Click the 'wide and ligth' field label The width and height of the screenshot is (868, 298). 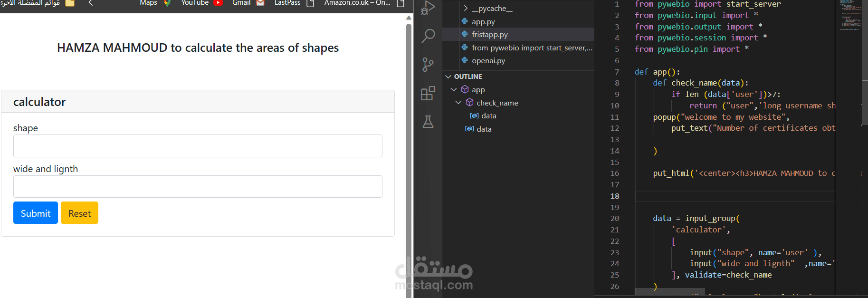(x=46, y=169)
